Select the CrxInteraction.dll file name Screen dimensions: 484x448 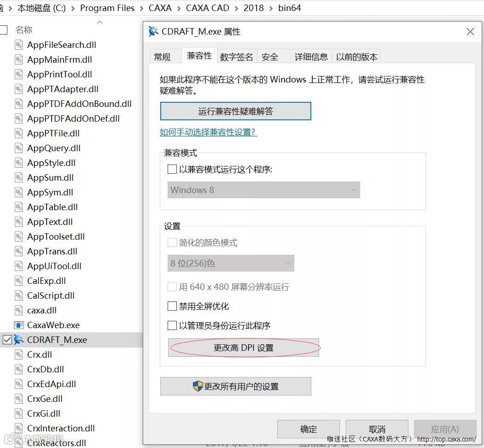click(x=61, y=428)
